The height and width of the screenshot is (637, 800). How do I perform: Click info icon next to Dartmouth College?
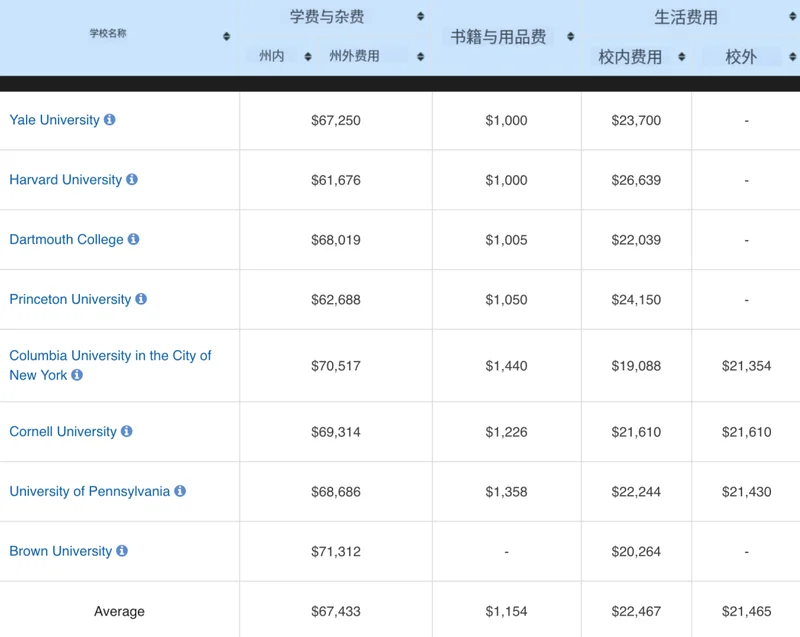click(x=134, y=240)
